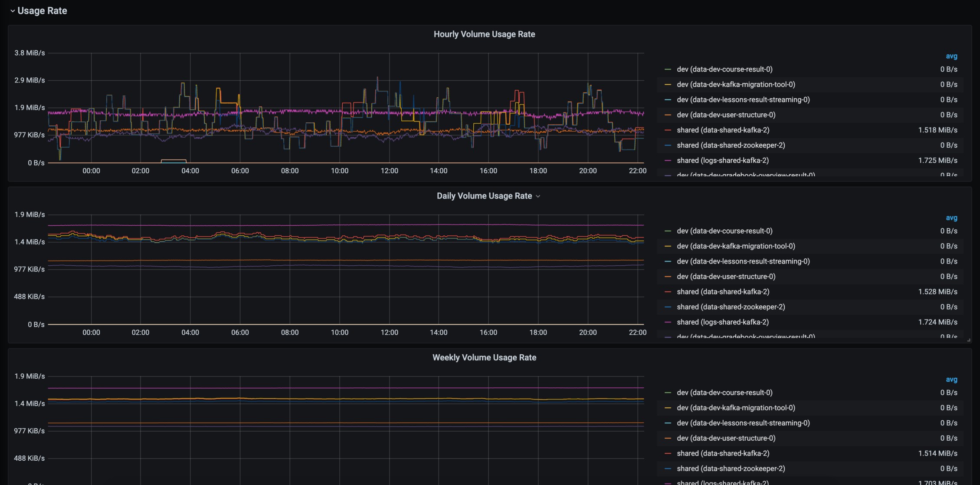Click the Daily panel's bottom-right resize handle

coord(969,340)
